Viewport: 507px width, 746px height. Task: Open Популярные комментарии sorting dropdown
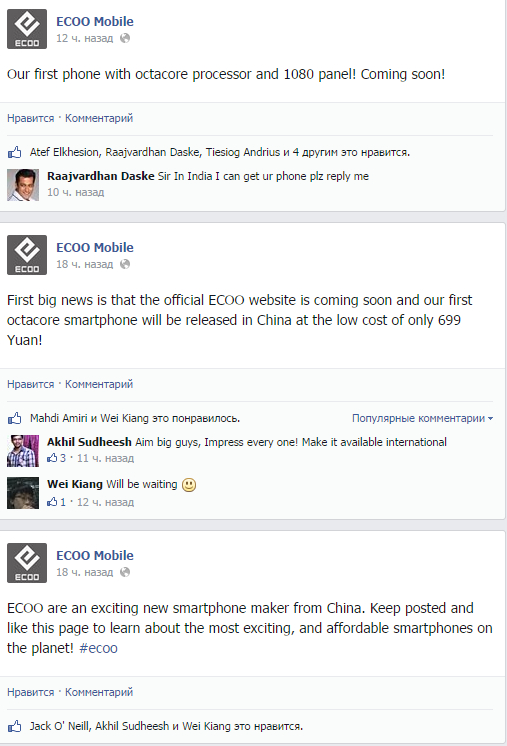pos(422,418)
